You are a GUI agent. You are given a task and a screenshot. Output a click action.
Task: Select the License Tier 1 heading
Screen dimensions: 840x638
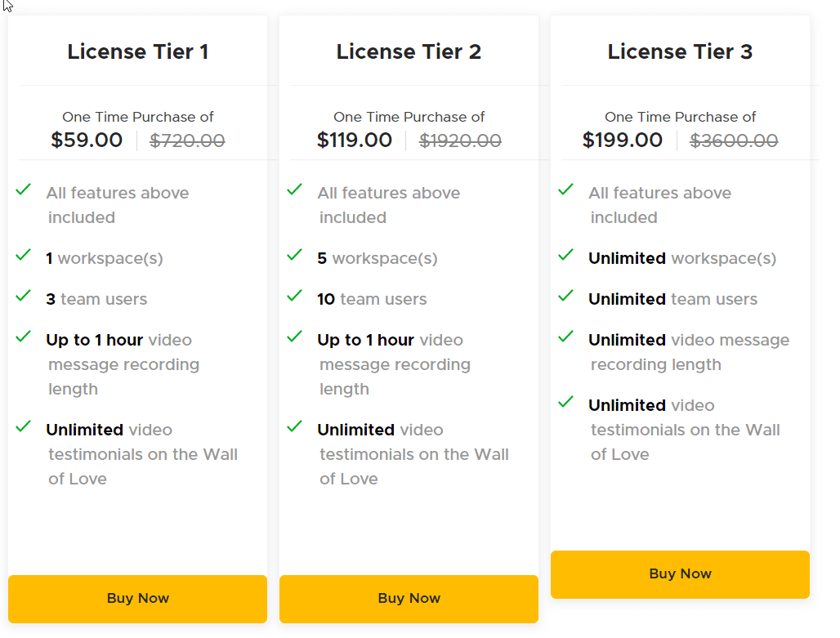click(137, 52)
